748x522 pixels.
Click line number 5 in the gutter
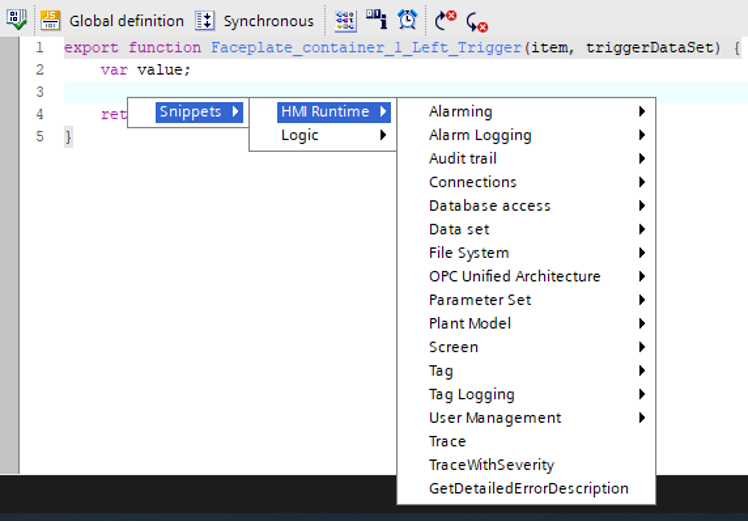point(40,137)
